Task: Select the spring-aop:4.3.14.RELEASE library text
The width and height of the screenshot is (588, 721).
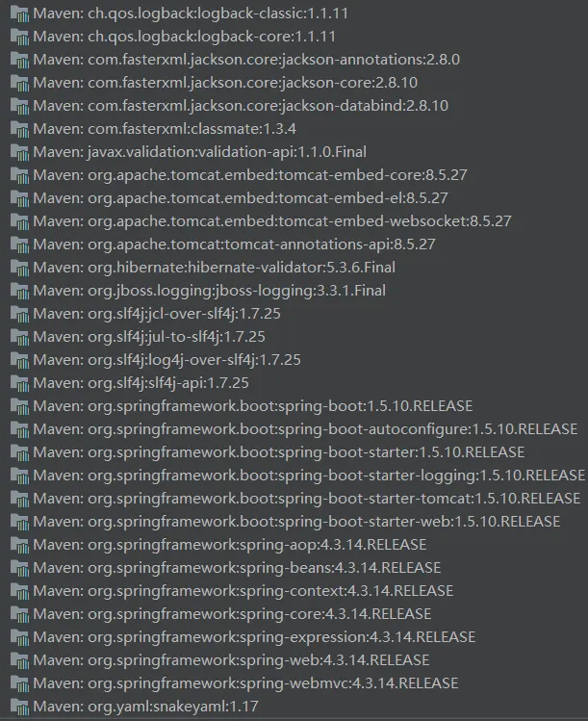Action: (230, 545)
